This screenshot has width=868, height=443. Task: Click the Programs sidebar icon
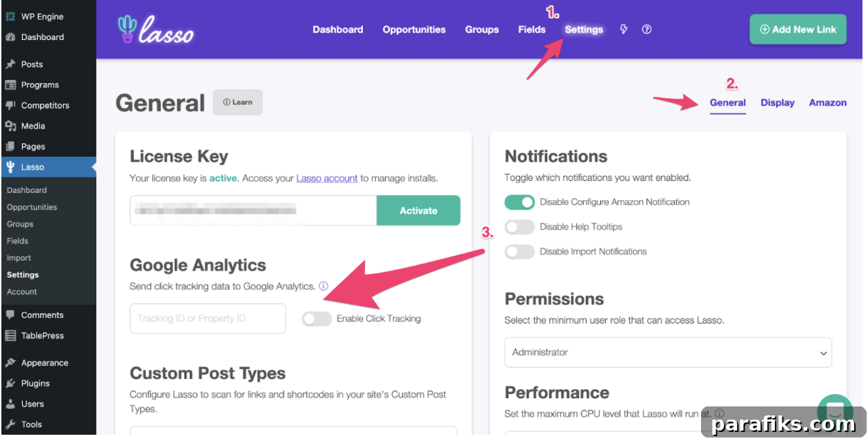pyautogui.click(x=10, y=85)
